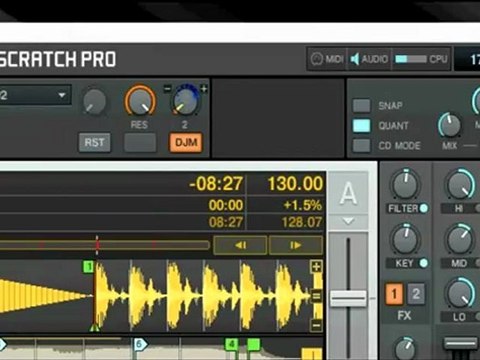Click the HI EQ knob

(x=461, y=184)
